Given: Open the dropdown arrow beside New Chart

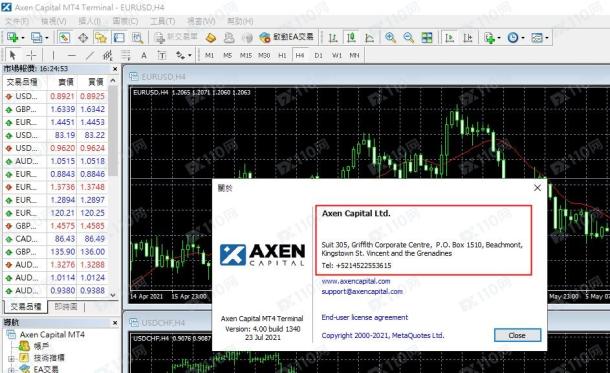Looking at the screenshot, I should coord(23,38).
